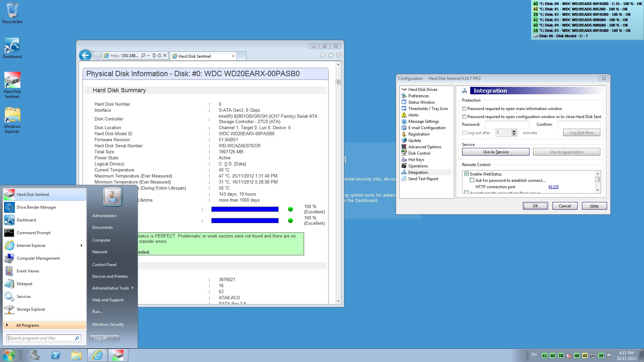Screen dimensions: 644x362
Task: Click Cancel in Configuration dialog
Action: 565,206
